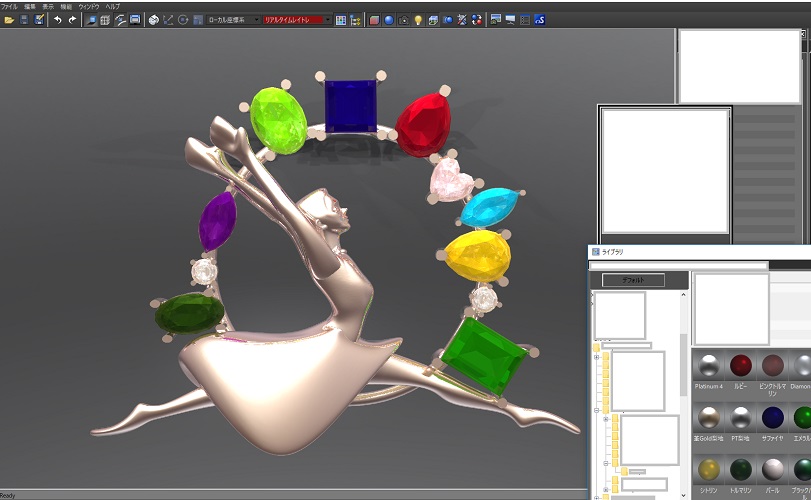Screen dimensions: 811x500
Task: Click the red cube toolbar icon
Action: tap(374, 20)
